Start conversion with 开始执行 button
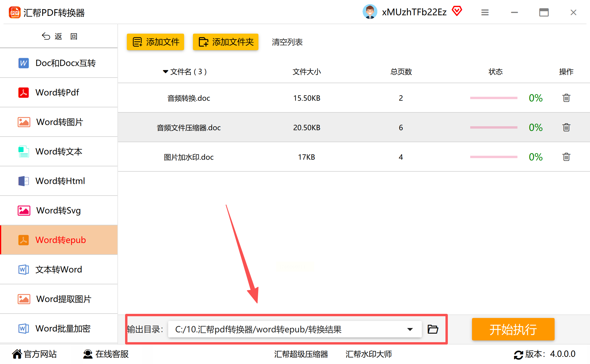The width and height of the screenshot is (590, 364). pyautogui.click(x=513, y=329)
